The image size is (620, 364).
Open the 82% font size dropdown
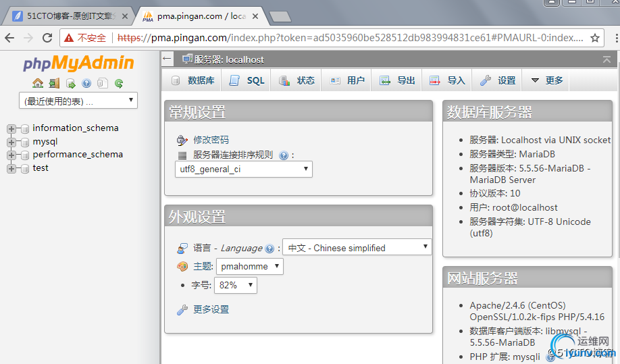coord(236,286)
